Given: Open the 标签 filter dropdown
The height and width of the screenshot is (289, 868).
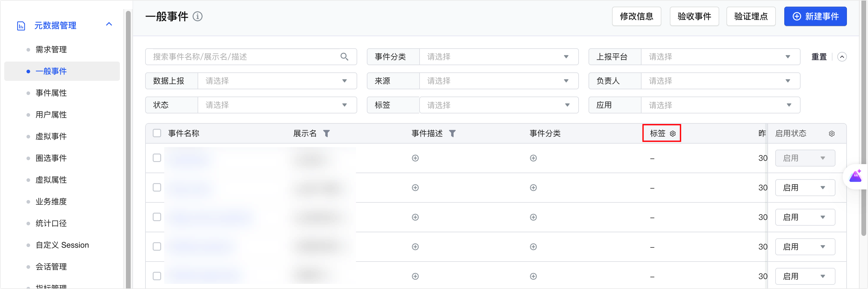Looking at the screenshot, I should coord(499,105).
